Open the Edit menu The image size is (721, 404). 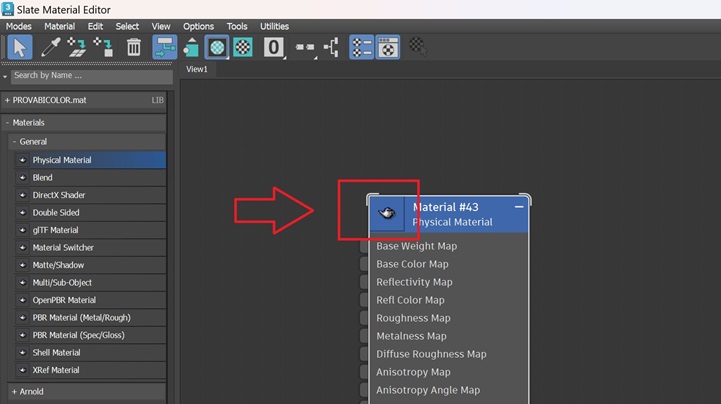coord(95,26)
